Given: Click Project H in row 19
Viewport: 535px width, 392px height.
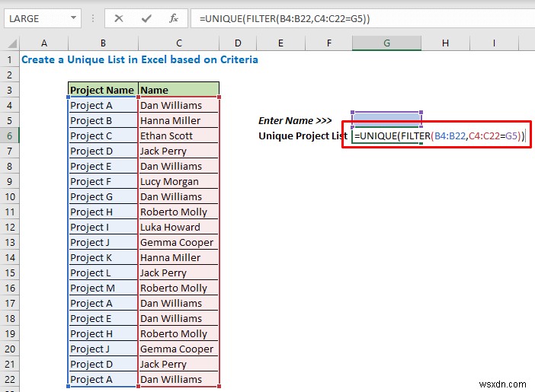Looking at the screenshot, I should [x=103, y=333].
